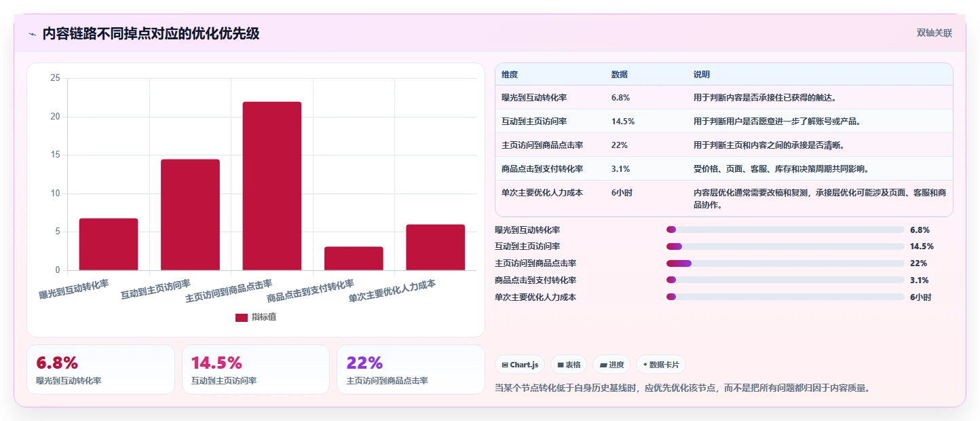Toggle the 指标值 legend color box
The image size is (980, 421).
[242, 317]
